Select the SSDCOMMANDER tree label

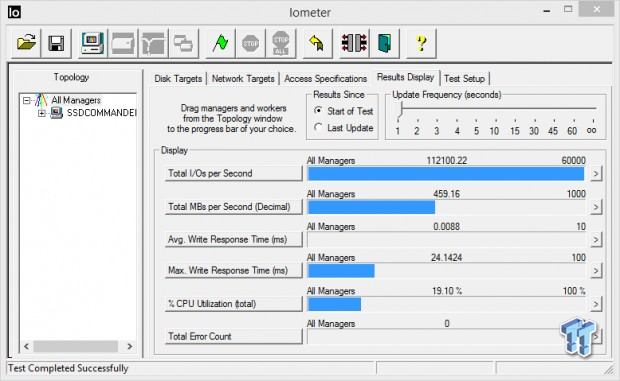[102, 113]
